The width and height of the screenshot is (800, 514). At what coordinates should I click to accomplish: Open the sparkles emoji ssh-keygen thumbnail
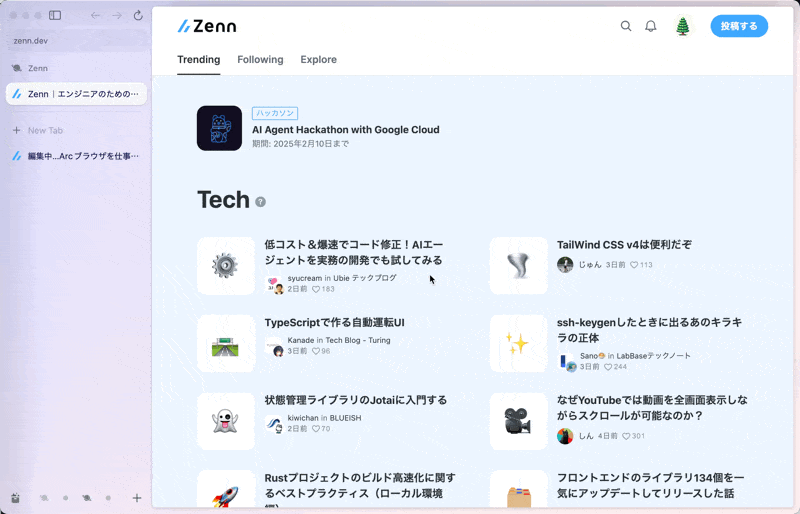coord(518,344)
